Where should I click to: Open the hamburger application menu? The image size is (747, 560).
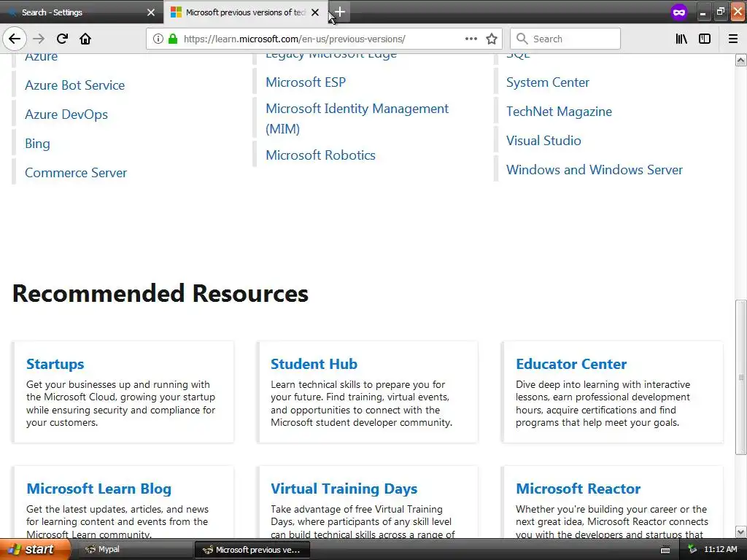coord(733,39)
